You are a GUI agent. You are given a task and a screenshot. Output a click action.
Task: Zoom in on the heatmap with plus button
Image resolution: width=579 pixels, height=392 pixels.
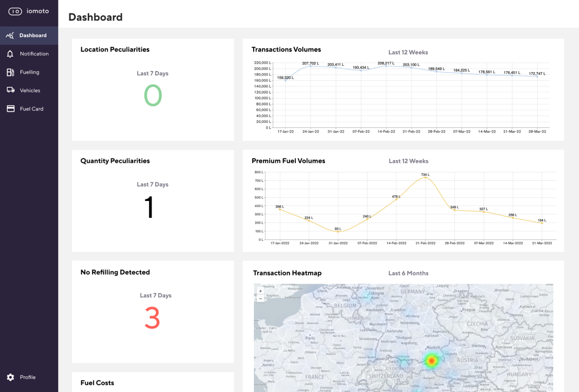pos(261,291)
